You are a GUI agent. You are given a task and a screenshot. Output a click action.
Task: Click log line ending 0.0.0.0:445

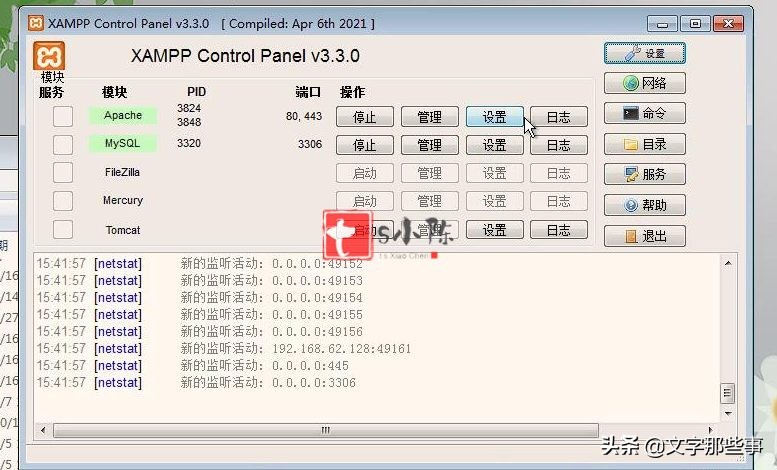coord(192,365)
